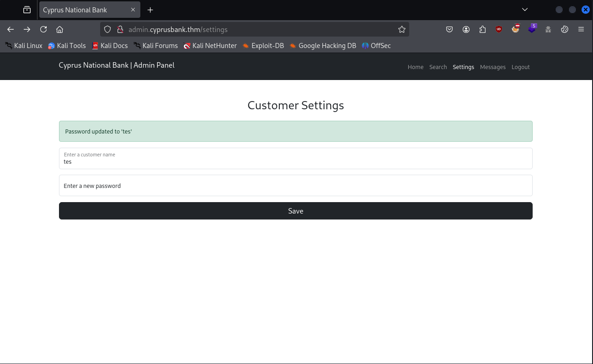This screenshot has height=364, width=593.
Task: Open the Google Hacking DB bookmark
Action: click(323, 46)
